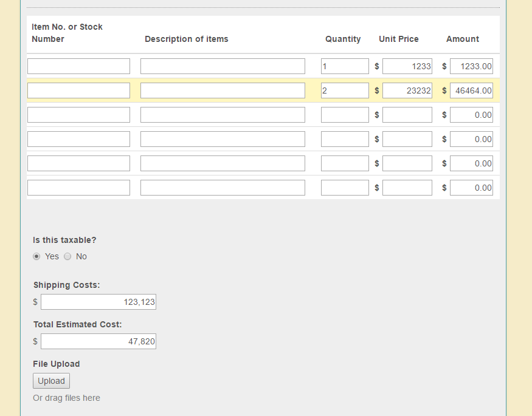The width and height of the screenshot is (532, 416).
Task: Click first row Description of items field
Action: 223,66
